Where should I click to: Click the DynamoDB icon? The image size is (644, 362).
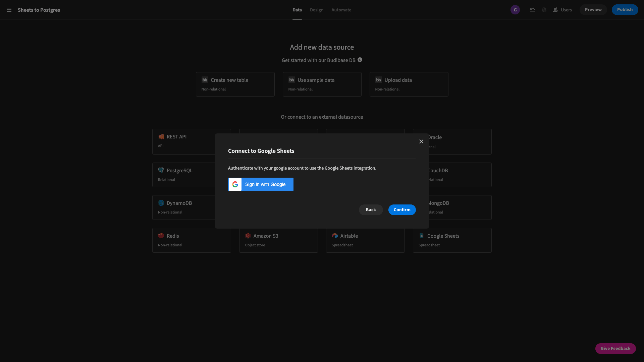161,203
